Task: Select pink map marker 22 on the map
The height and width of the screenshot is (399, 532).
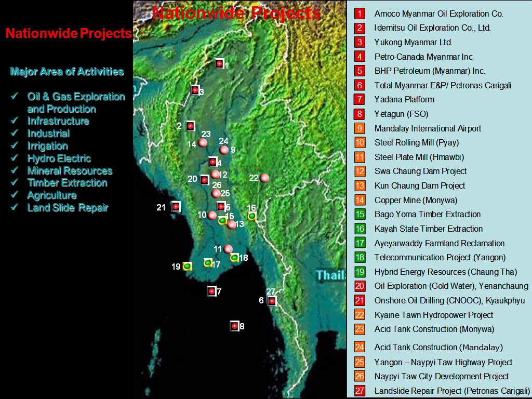Action: (x=265, y=178)
